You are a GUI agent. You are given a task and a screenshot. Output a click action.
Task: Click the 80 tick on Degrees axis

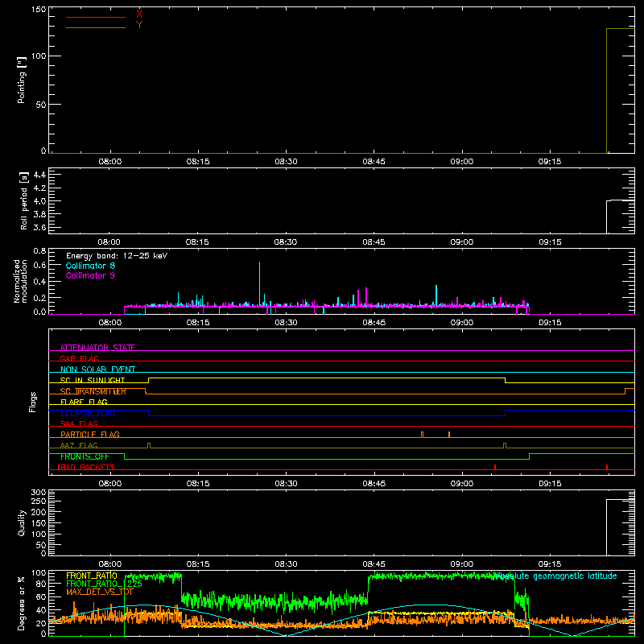pyautogui.click(x=41, y=584)
